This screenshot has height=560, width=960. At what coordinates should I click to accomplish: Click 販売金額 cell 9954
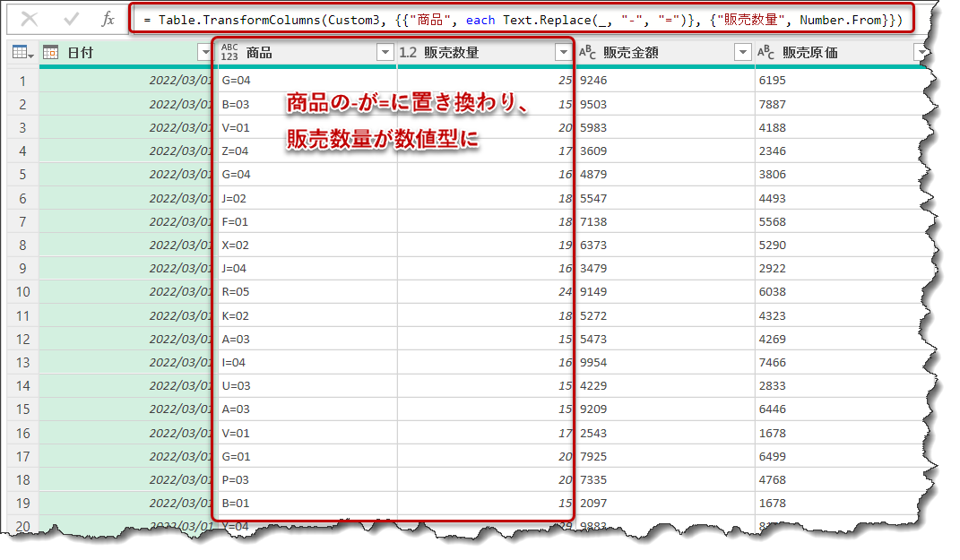tap(665, 363)
